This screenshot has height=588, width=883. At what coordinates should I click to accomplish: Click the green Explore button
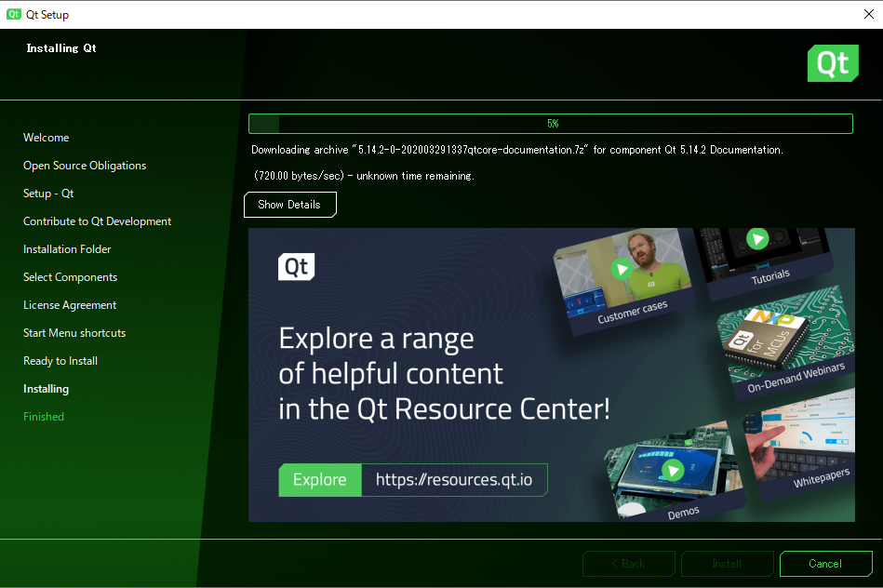pos(320,480)
